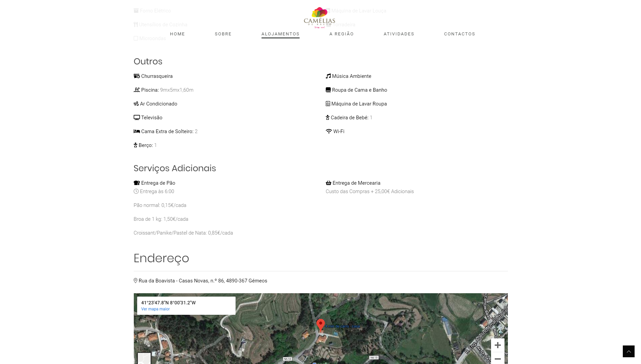Image resolution: width=641 pixels, height=364 pixels.
Task: Click the Ar Condicionado label
Action: point(158,104)
